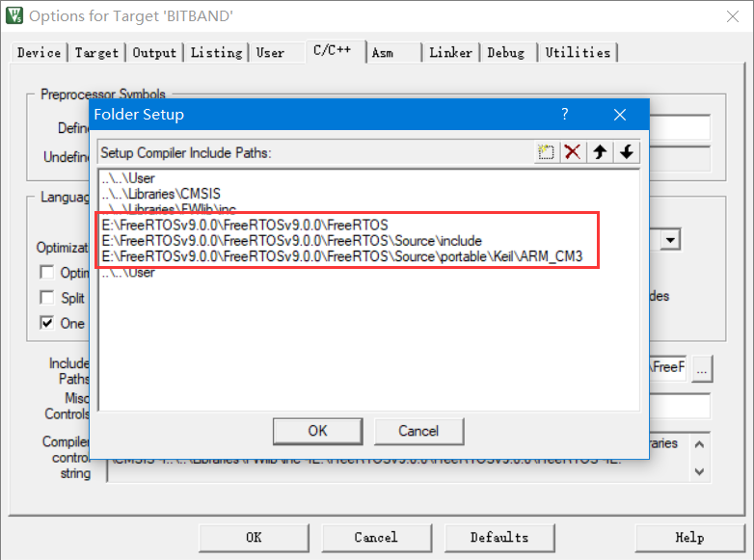Close the Folder Setup dialog
This screenshot has width=754, height=560.
[620, 115]
